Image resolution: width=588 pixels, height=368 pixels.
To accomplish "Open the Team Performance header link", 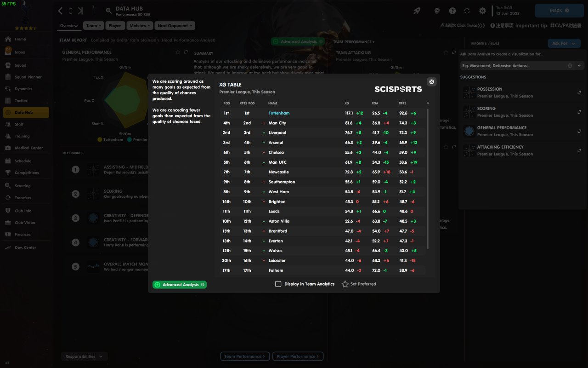I will pos(353,42).
